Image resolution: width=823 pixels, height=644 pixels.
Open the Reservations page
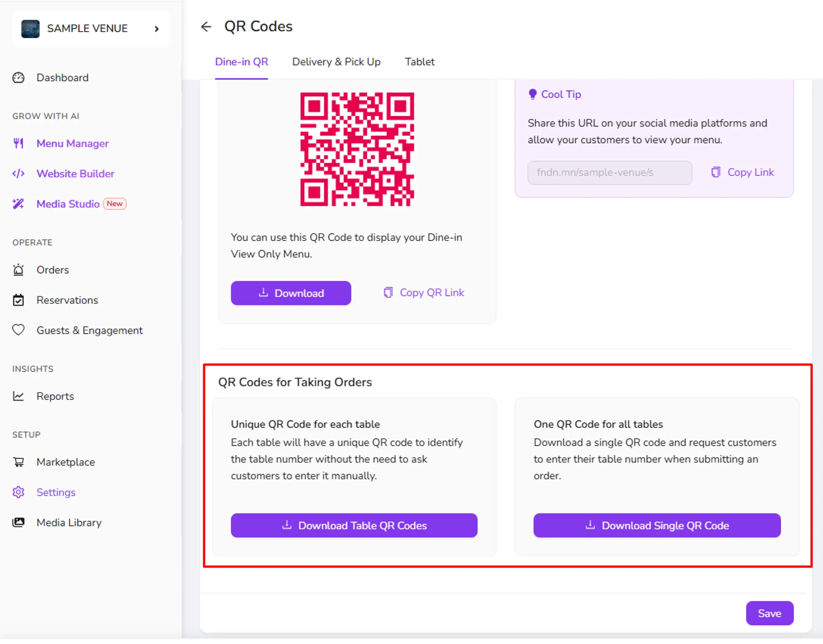coord(67,300)
